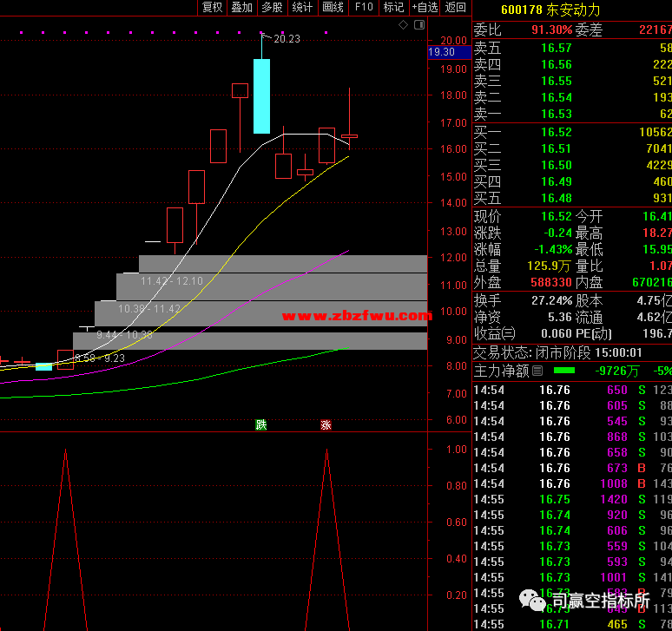Click the PE(动) 196.7 value
Viewport: 672px width, 631px height.
(x=657, y=333)
